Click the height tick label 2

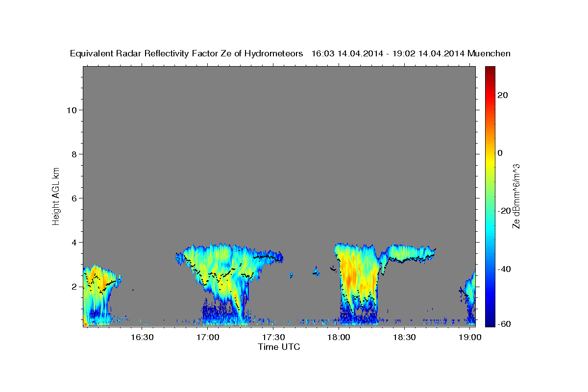point(74,286)
